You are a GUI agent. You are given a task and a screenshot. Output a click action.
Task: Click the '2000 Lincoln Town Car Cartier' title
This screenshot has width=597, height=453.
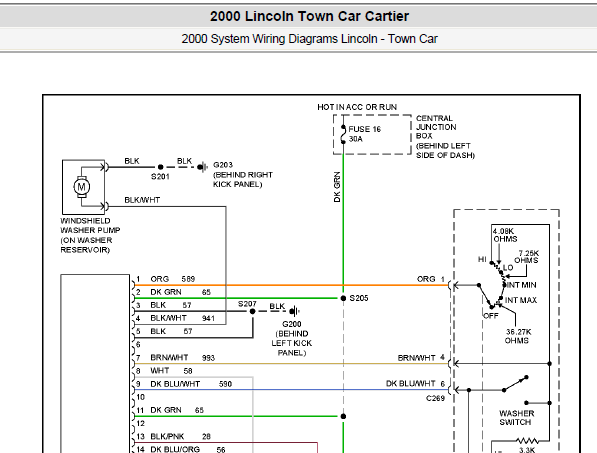(309, 16)
